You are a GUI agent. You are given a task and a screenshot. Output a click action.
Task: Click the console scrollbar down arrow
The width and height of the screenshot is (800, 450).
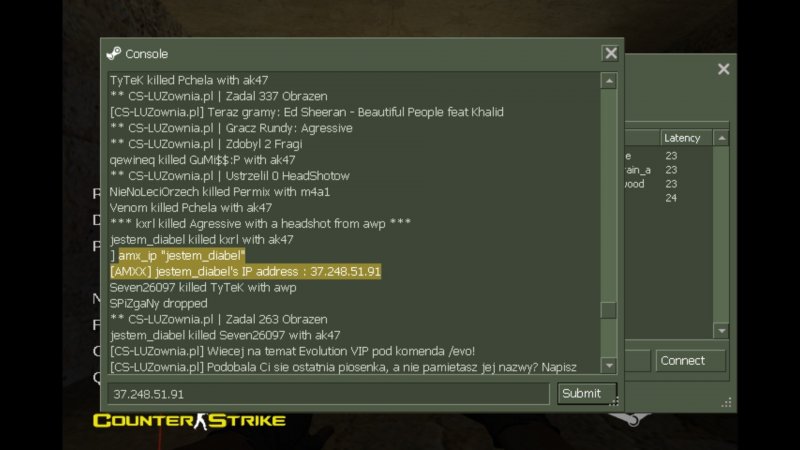tap(608, 365)
